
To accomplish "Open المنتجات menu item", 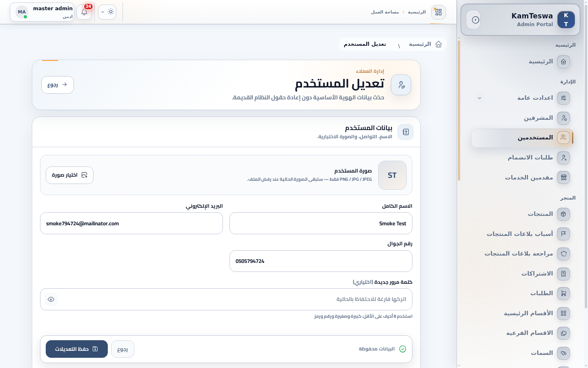I will click(x=522, y=214).
